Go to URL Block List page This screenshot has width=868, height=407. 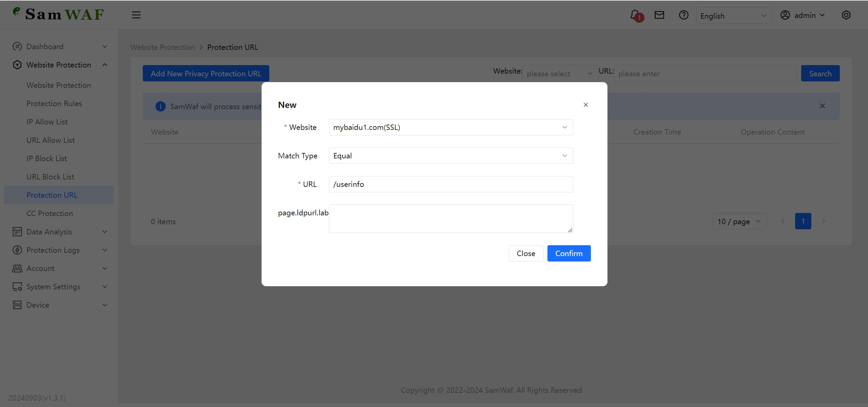(50, 177)
